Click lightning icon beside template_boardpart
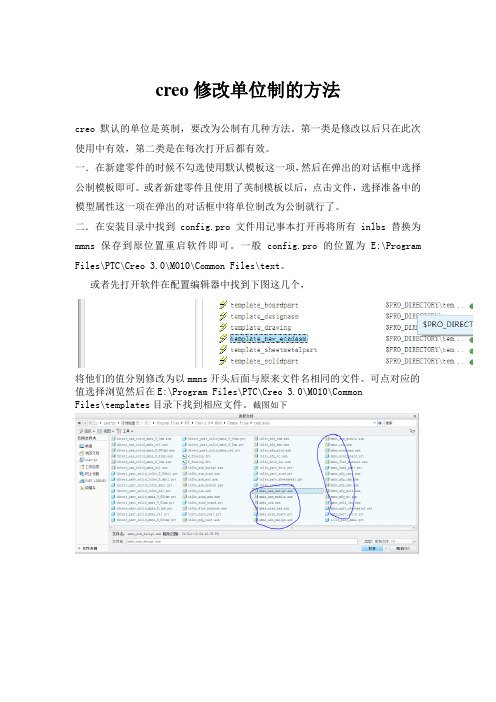This screenshot has width=496, height=702. (x=223, y=305)
